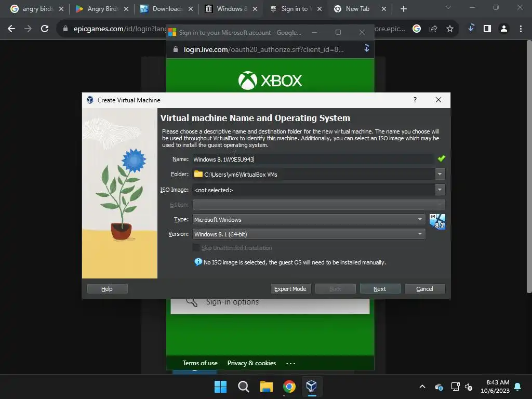Screen dimensions: 532x399
Task: Switch to the angry birds Google tab
Action: (37, 9)
